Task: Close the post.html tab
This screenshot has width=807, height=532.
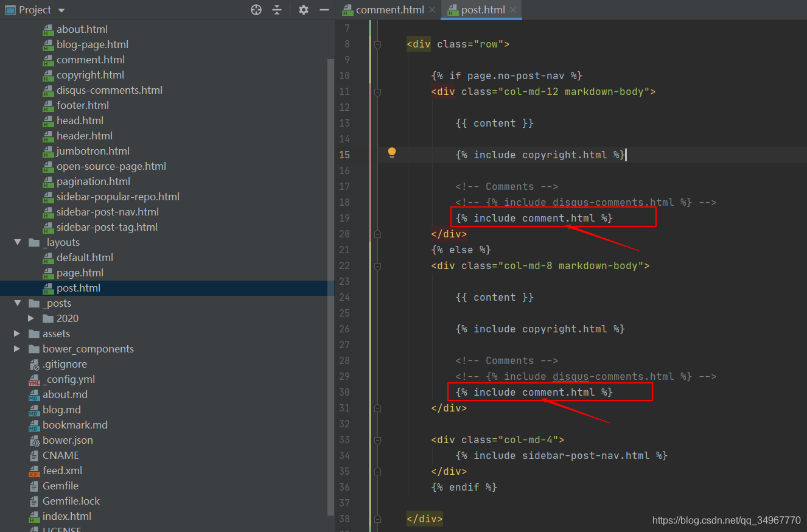Action: coord(513,10)
